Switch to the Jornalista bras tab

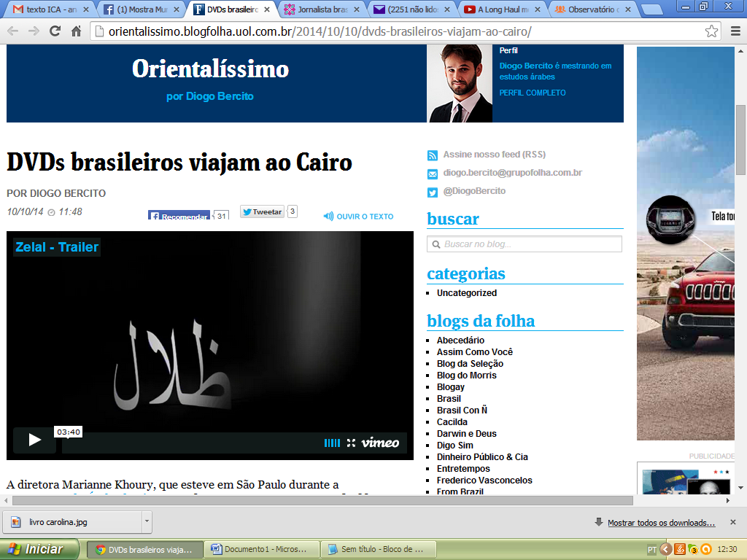(322, 9)
